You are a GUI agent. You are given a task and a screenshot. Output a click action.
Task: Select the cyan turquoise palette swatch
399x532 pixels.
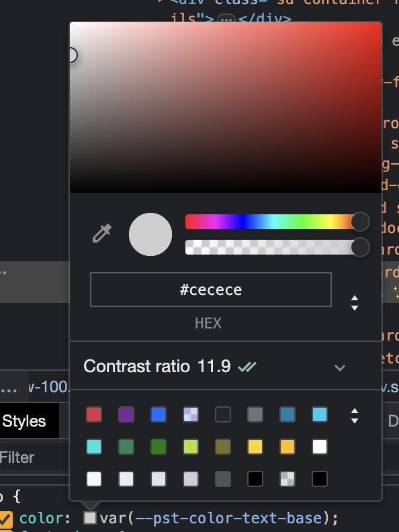pyautogui.click(x=94, y=447)
